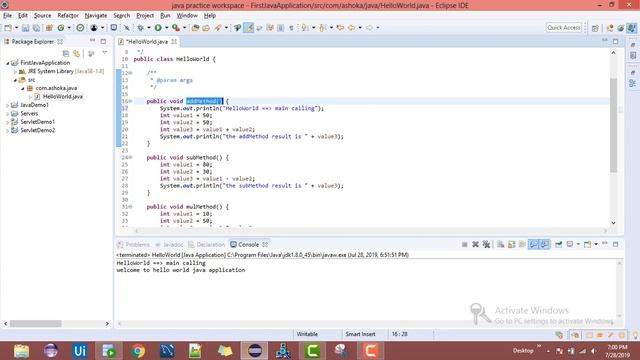
Task: Switch to the Declaration tab
Action: [207, 244]
